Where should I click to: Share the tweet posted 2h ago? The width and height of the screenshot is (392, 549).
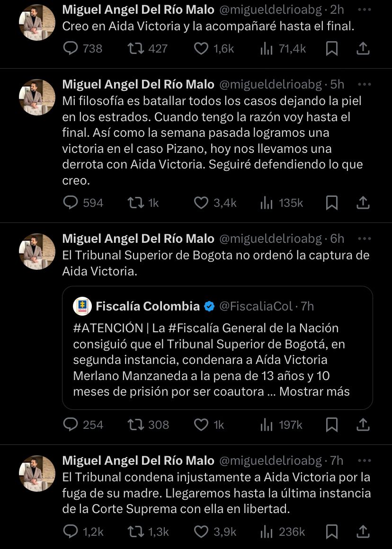tap(363, 48)
